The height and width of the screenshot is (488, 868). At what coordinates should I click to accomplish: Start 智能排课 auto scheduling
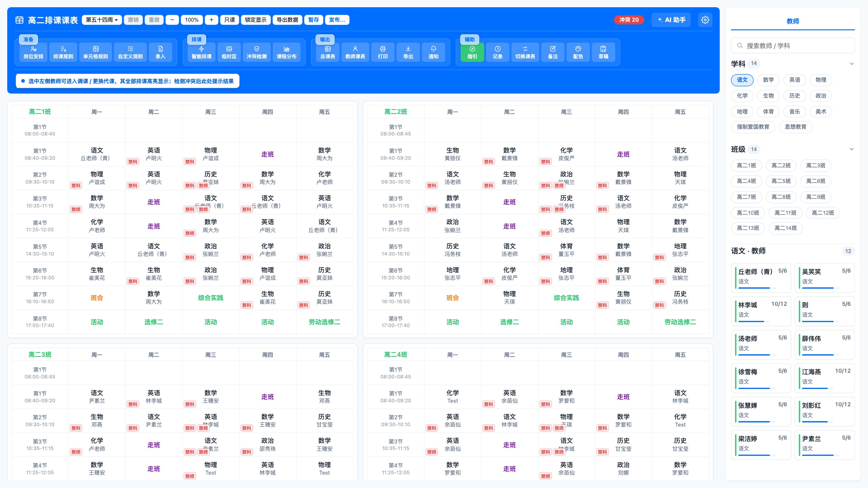(x=201, y=52)
